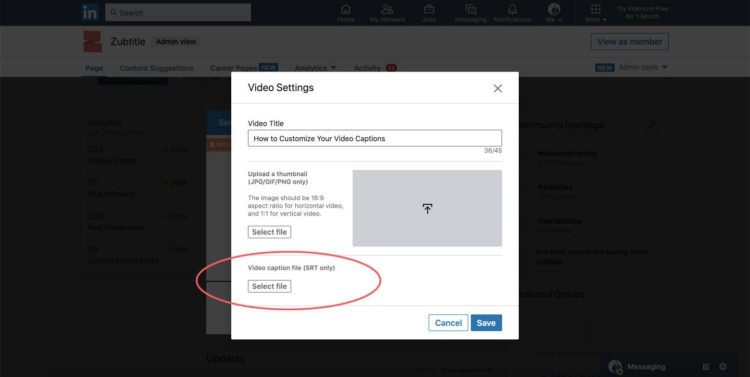Click the View as member button
Image resolution: width=750 pixels, height=377 pixels.
(629, 42)
